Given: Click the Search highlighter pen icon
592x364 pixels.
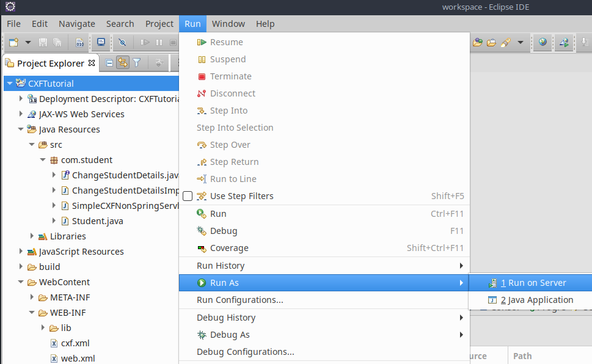Looking at the screenshot, I should (505, 43).
